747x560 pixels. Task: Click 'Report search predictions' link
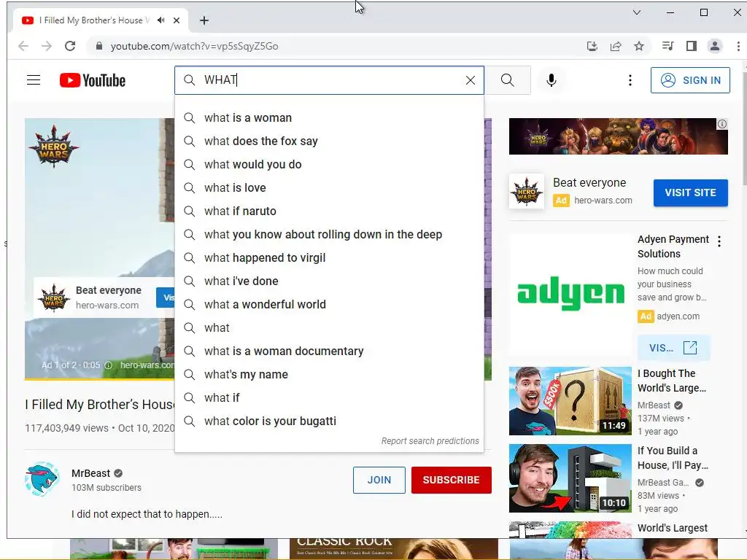[x=430, y=441]
